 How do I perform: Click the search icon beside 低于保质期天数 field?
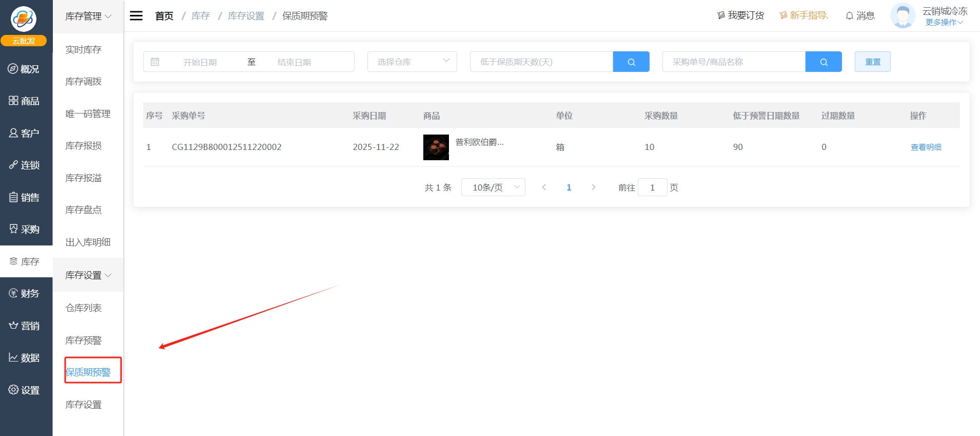click(631, 62)
